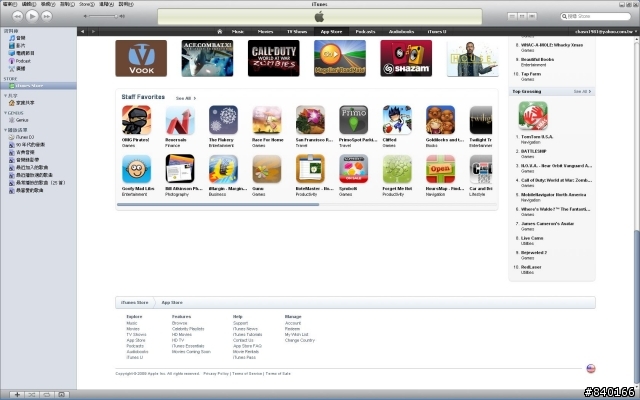Switch to the Music store tab
The width and height of the screenshot is (640, 400).
tap(238, 31)
